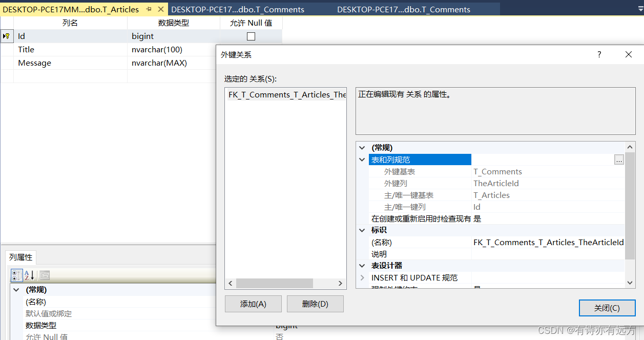The image size is (644, 340).
Task: Collapse the (常规) section in the dialog grid
Action: tap(362, 148)
